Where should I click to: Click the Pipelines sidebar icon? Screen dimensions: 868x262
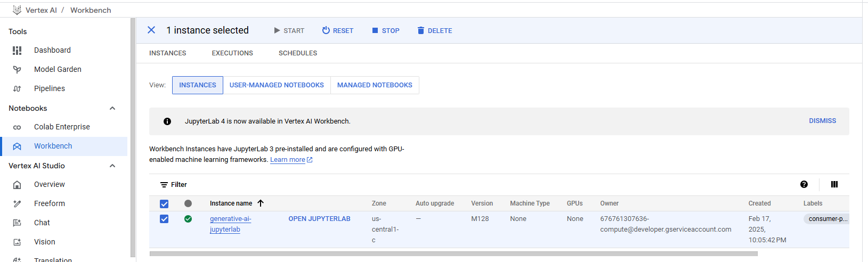pos(17,88)
